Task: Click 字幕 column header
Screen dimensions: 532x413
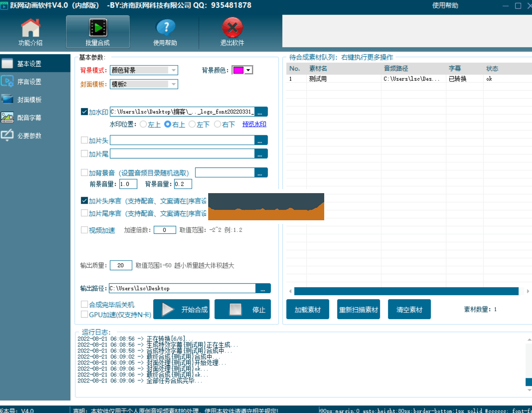Action: coord(455,69)
